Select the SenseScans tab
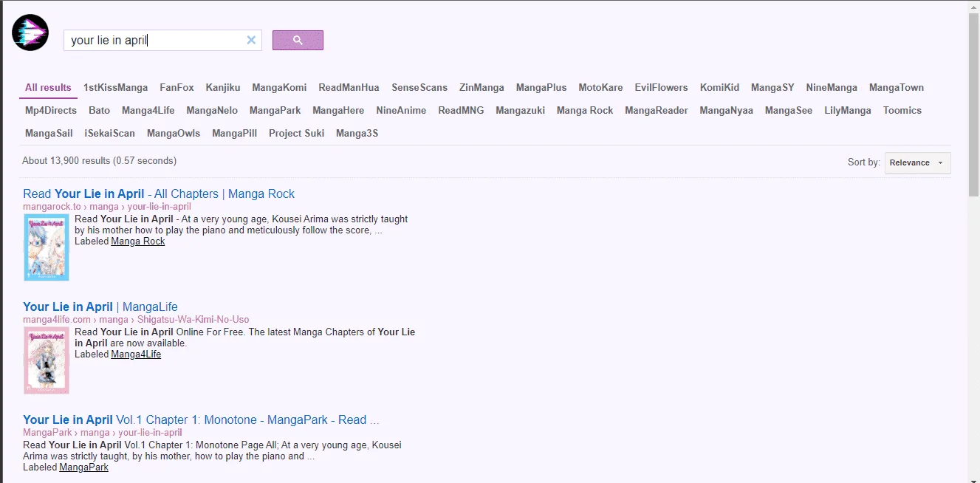The width and height of the screenshot is (980, 483). point(419,87)
